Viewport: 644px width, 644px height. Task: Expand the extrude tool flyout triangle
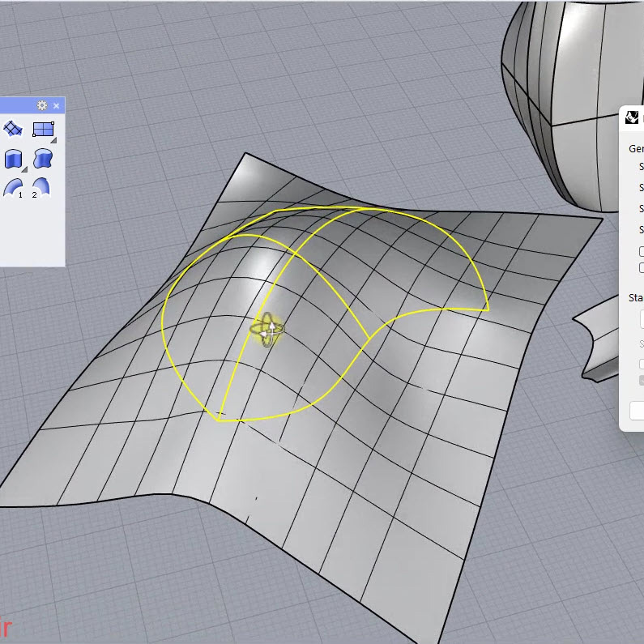(x=24, y=168)
